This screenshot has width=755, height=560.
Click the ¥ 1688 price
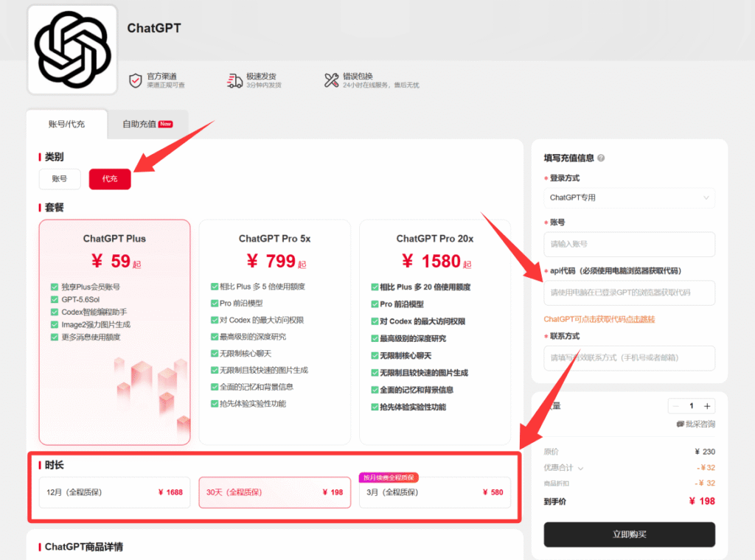(x=170, y=492)
